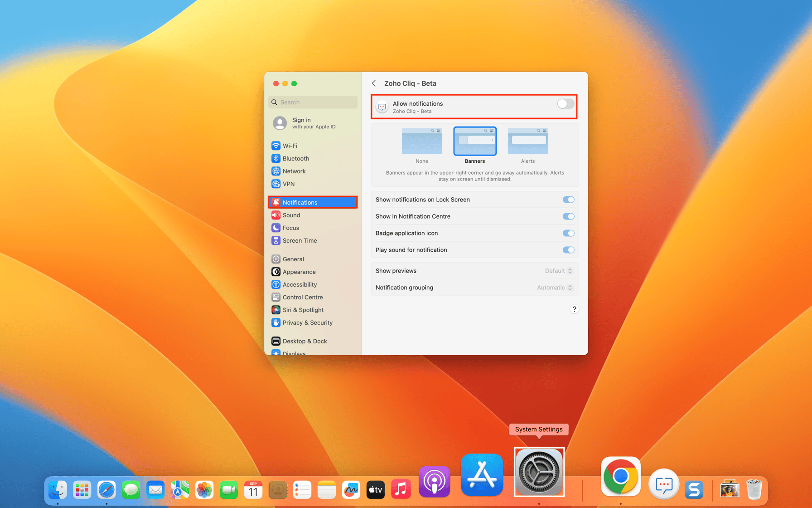Start FaceTime from the Dock

pyautogui.click(x=229, y=490)
